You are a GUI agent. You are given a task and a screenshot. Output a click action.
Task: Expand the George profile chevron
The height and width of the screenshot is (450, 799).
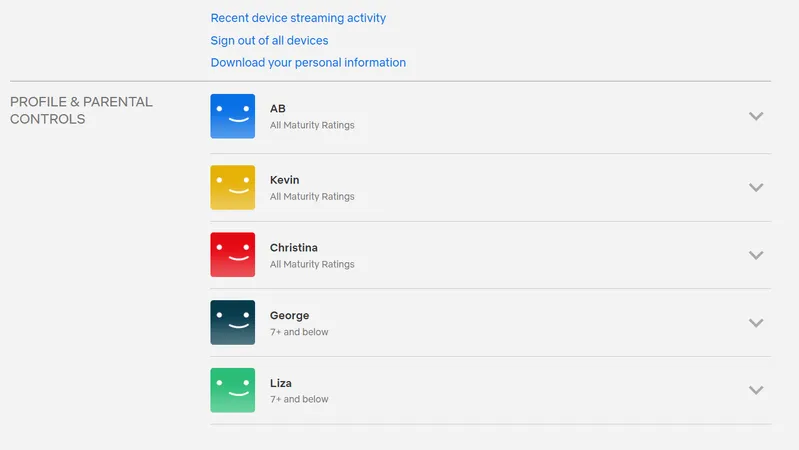[756, 323]
